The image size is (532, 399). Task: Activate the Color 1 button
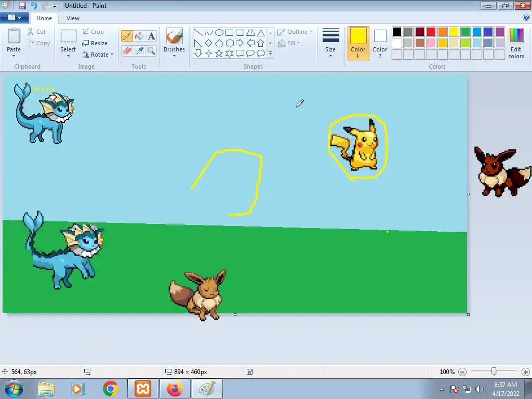pyautogui.click(x=358, y=43)
